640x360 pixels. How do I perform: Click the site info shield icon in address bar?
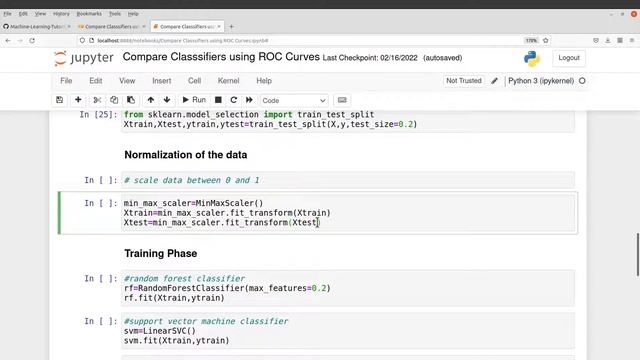(x=82, y=40)
